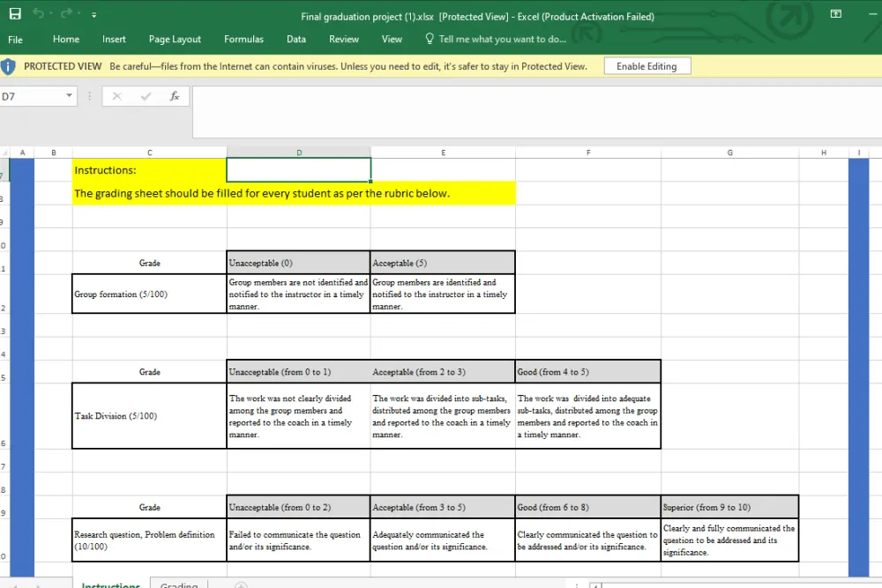The width and height of the screenshot is (882, 588).
Task: Open the View ribbon tab
Action: pos(392,39)
